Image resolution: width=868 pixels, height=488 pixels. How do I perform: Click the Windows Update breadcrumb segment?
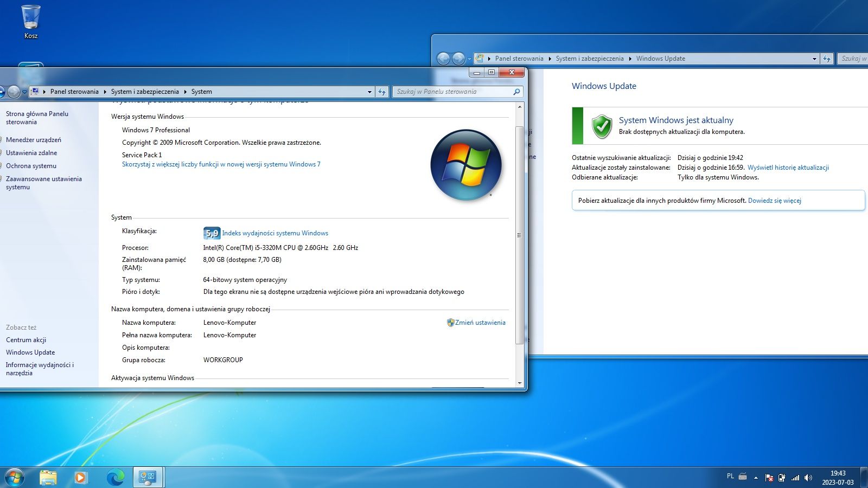[x=660, y=59]
